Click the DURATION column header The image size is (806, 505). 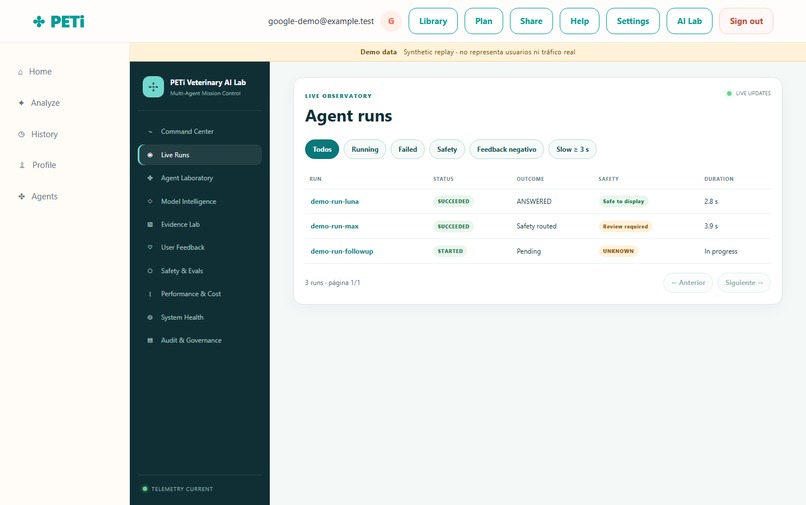(719, 179)
